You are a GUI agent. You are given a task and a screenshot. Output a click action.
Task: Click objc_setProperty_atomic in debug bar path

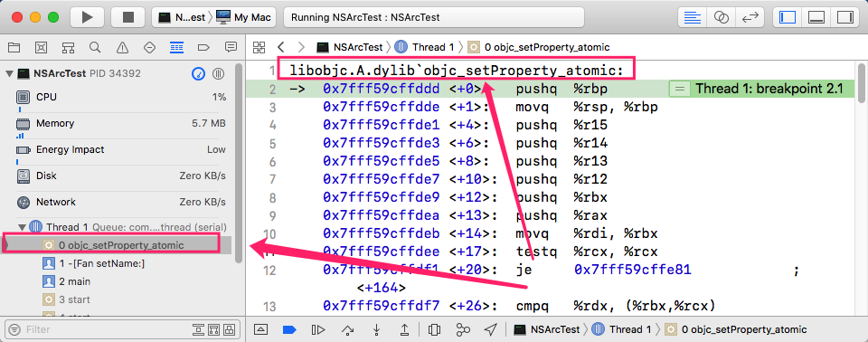(736, 329)
